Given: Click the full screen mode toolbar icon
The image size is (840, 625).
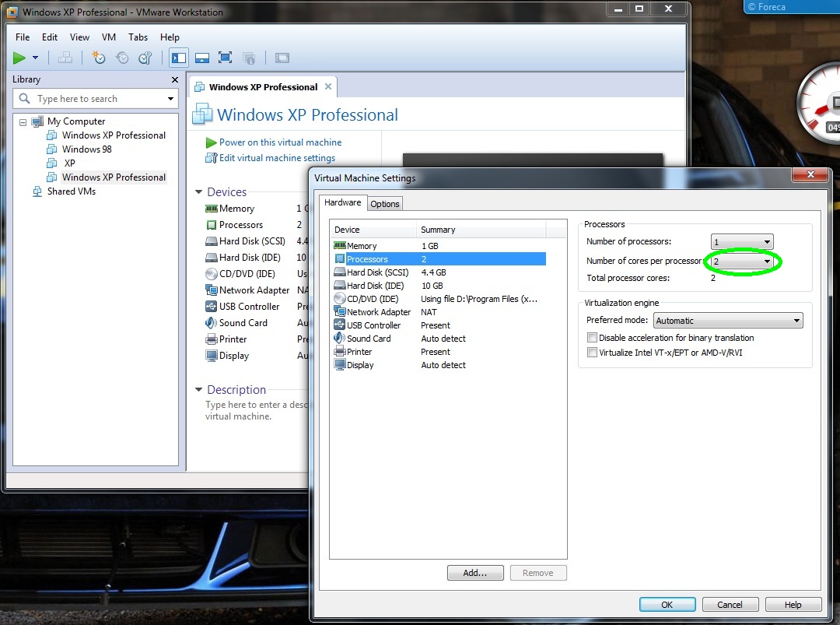Looking at the screenshot, I should [x=225, y=58].
